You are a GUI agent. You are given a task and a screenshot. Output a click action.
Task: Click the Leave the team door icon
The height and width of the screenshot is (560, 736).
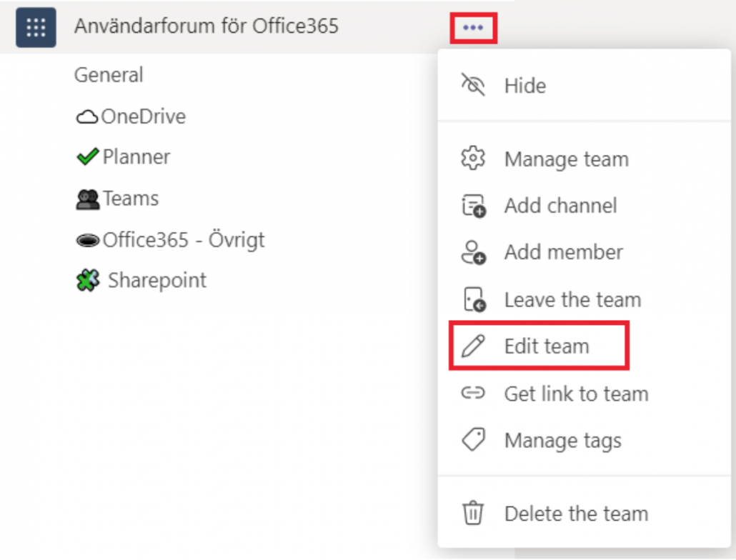point(473,299)
